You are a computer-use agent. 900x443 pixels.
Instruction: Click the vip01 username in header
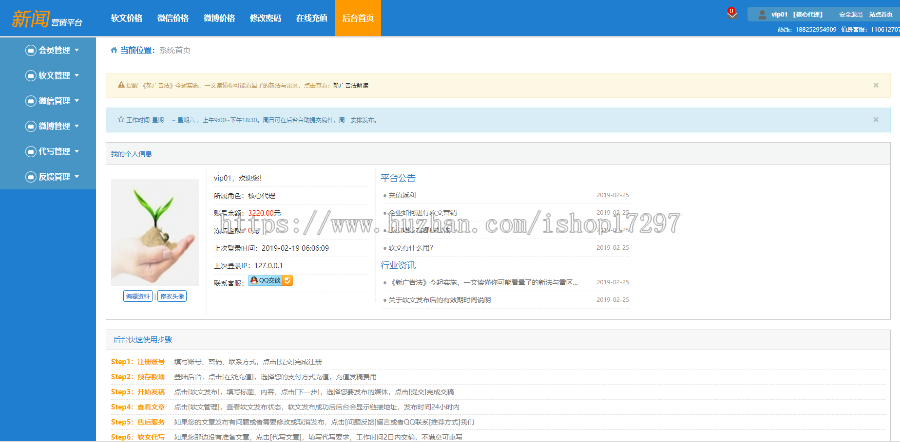[x=778, y=14]
